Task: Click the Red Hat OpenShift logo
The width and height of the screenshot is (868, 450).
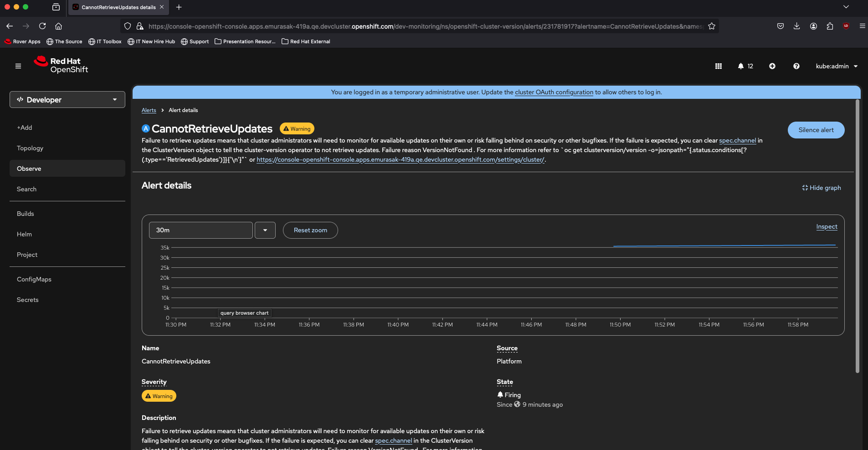Action: [61, 65]
